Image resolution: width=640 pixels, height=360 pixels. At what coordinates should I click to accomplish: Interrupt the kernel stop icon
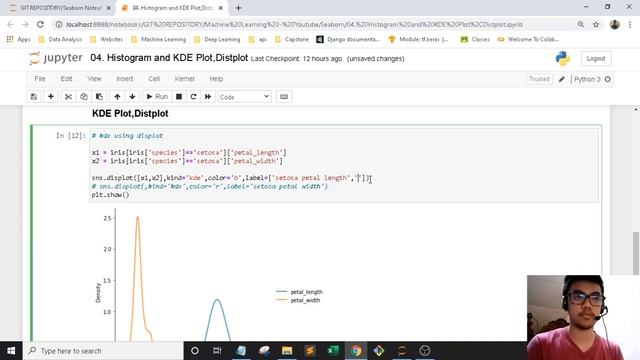point(179,97)
